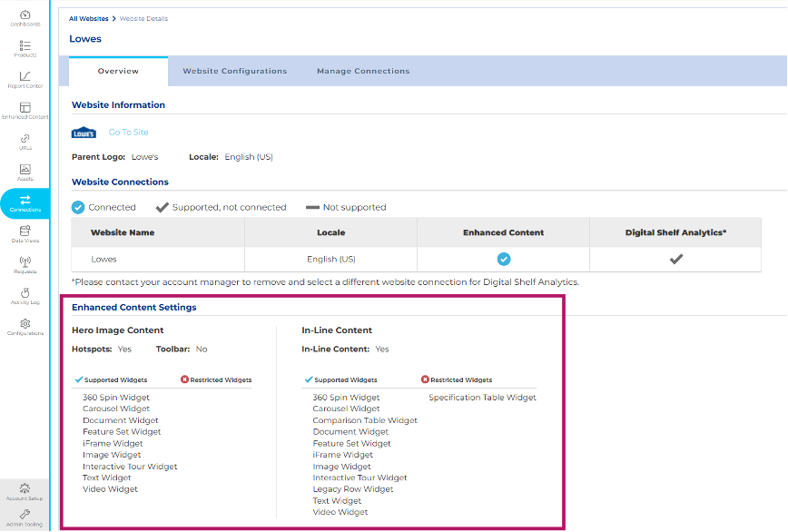Click Specification Table Widget in restricted list

[x=482, y=398]
